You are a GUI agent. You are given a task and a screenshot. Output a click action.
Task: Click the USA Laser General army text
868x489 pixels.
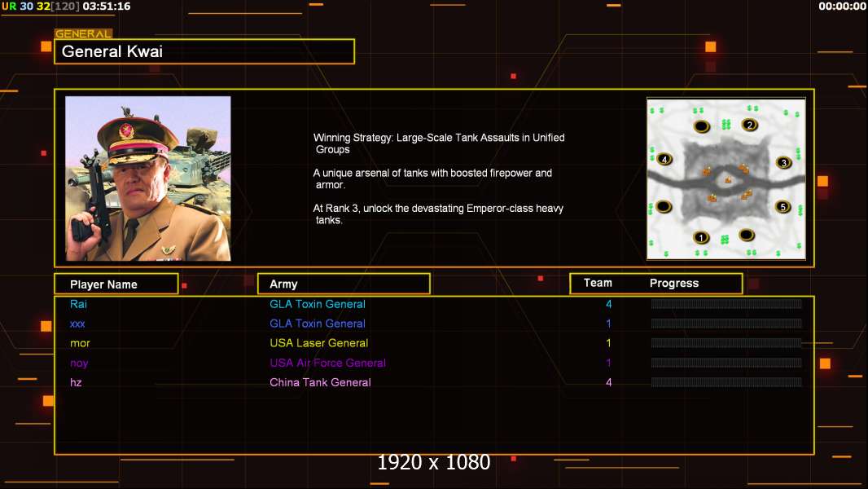318,343
